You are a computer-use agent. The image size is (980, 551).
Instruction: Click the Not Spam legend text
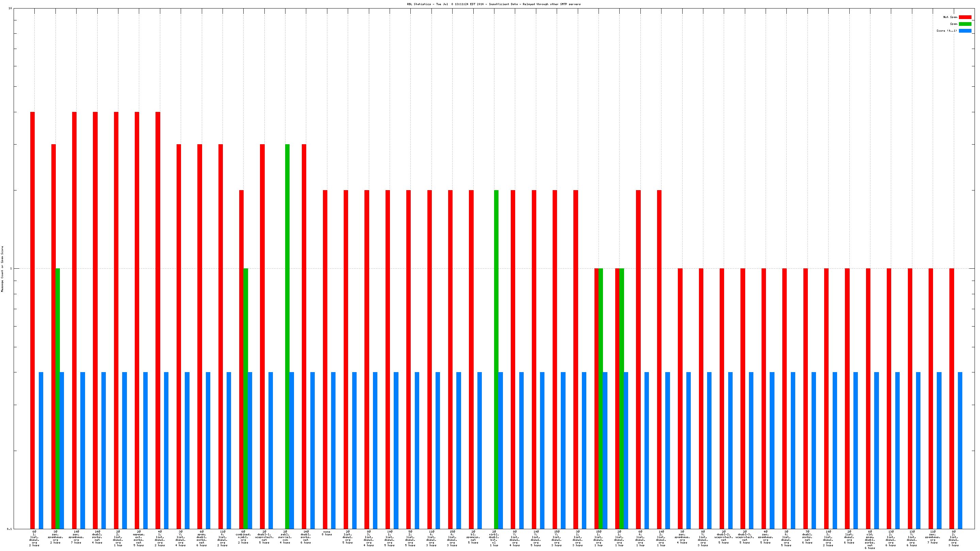(x=950, y=17)
